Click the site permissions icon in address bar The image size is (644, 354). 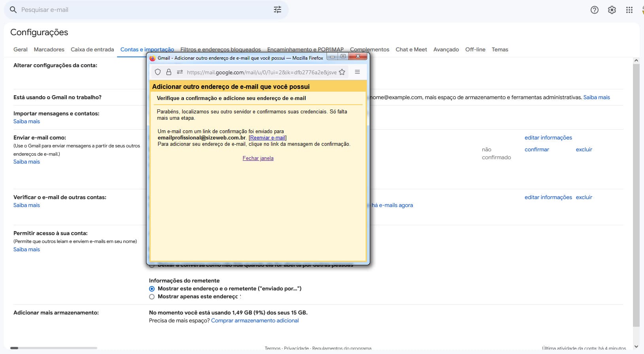click(180, 72)
